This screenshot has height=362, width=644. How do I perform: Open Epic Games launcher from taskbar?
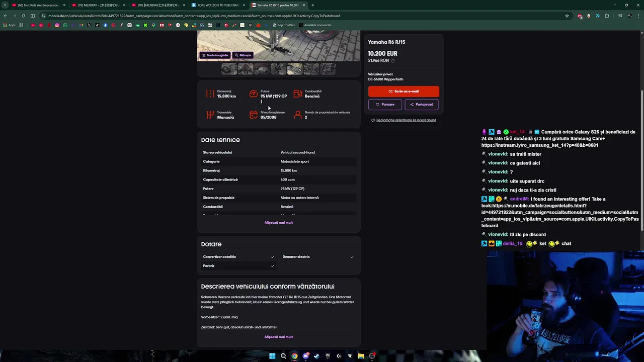pyautogui.click(x=328, y=356)
